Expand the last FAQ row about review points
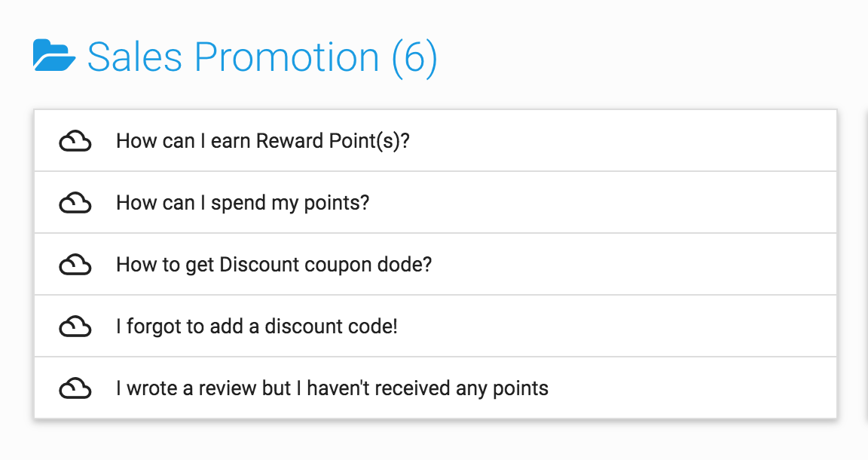 (435, 388)
